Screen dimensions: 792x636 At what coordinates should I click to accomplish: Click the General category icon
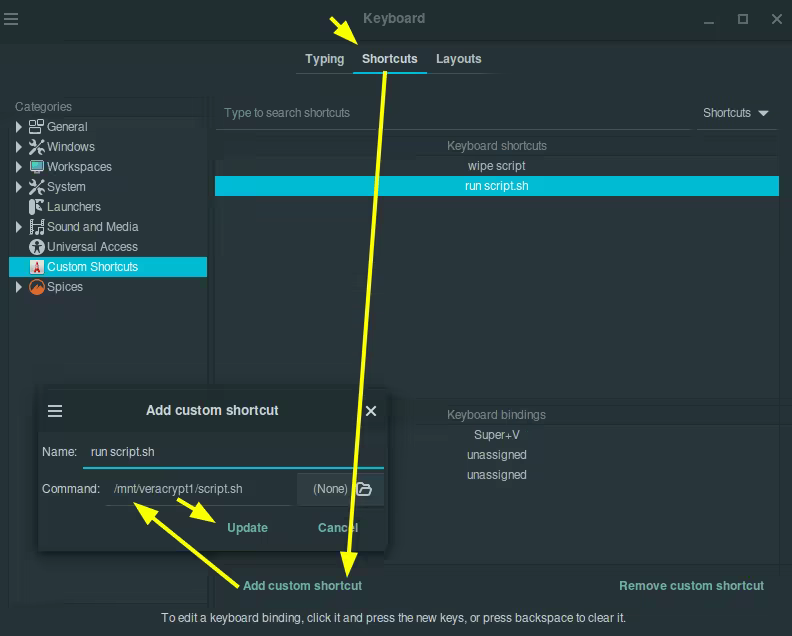click(x=36, y=126)
